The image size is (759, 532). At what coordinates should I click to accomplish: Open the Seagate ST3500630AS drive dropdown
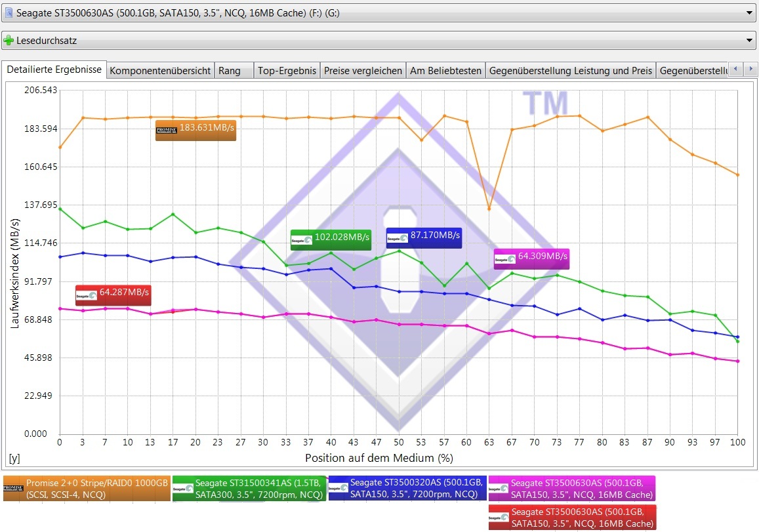click(x=379, y=13)
